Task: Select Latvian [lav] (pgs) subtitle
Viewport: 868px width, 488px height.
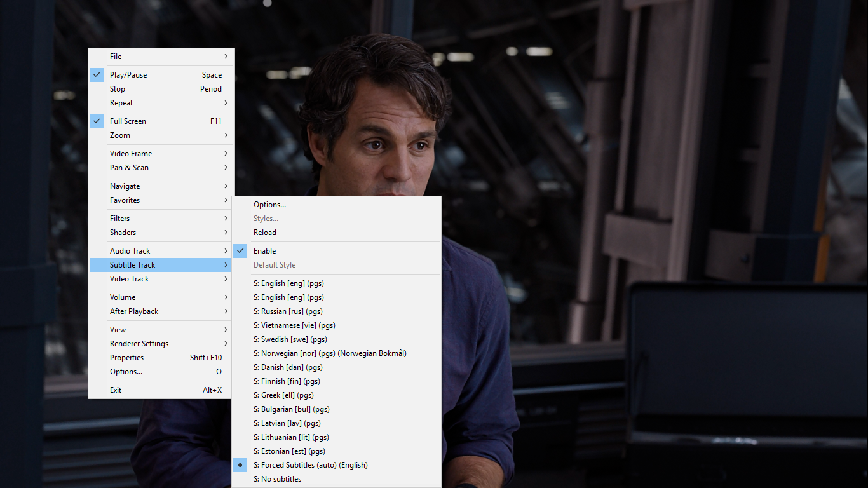Action: [336, 423]
